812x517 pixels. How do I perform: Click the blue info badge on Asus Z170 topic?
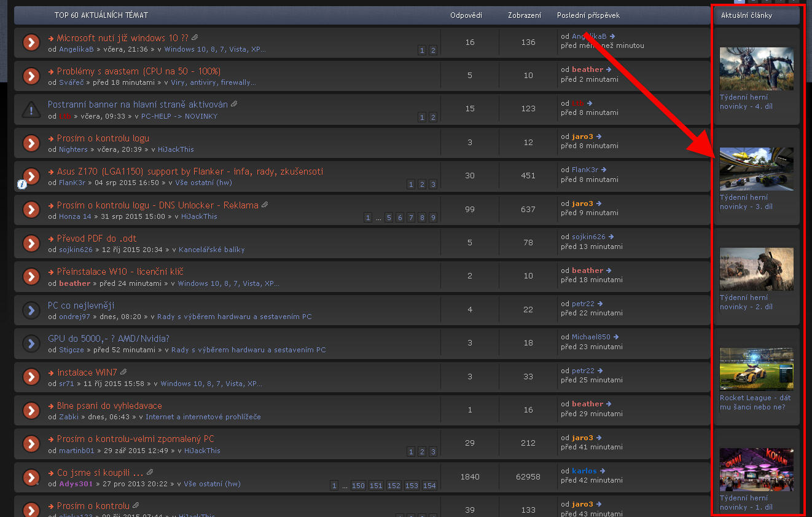[x=21, y=184]
